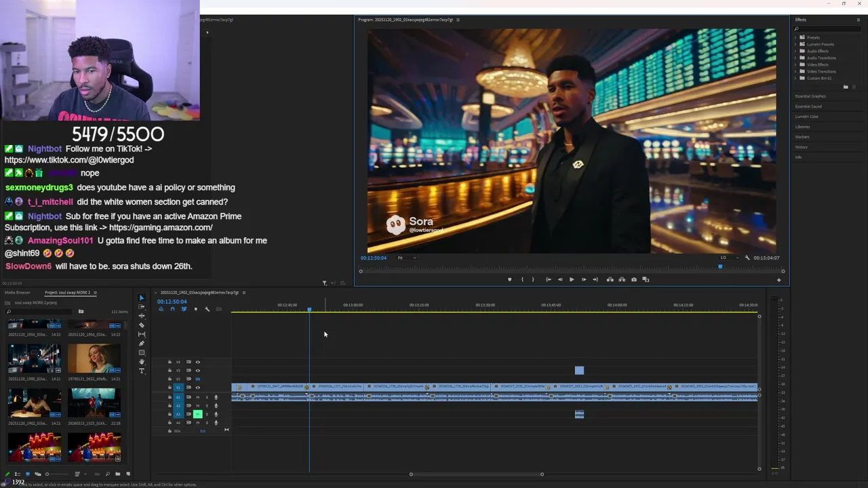The height and width of the screenshot is (488, 868).
Task: Expand Video Effects folder
Action: pyautogui.click(x=796, y=64)
